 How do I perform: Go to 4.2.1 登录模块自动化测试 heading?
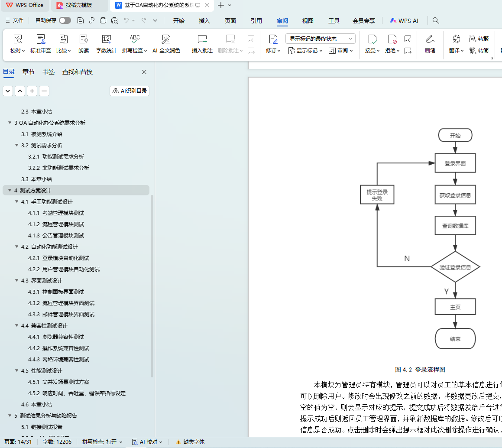(65, 258)
